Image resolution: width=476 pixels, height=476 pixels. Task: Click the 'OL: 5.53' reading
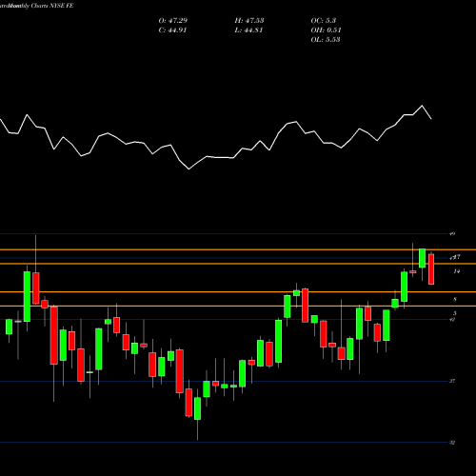point(326,40)
